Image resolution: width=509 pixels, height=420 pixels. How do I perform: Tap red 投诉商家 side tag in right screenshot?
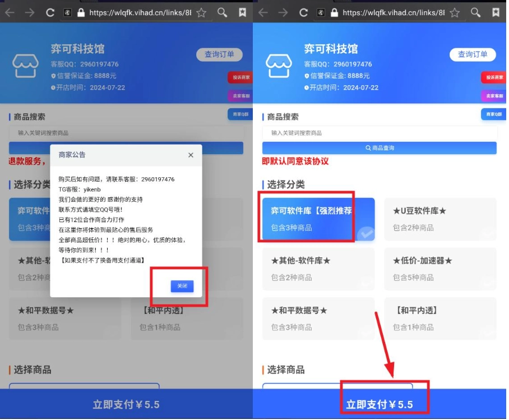pyautogui.click(x=494, y=77)
